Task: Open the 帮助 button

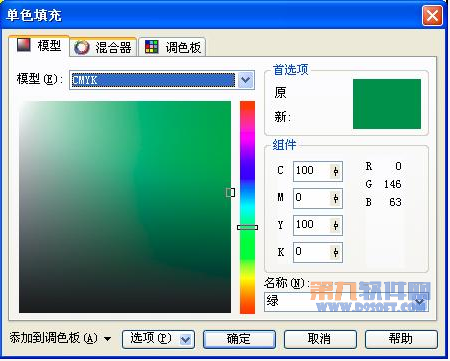Action: 401,339
